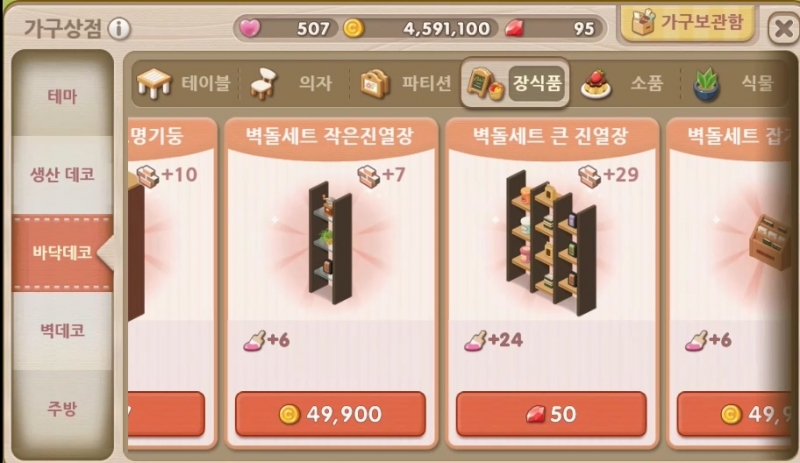Select the 벽데코 sidebar tab
The image size is (800, 463).
point(62,330)
